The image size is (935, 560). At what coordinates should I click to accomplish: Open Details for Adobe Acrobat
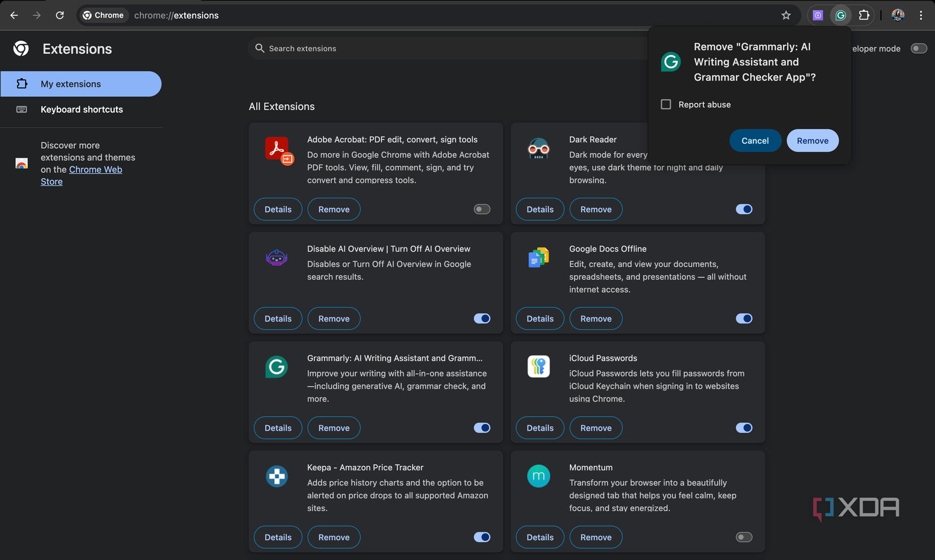tap(278, 210)
